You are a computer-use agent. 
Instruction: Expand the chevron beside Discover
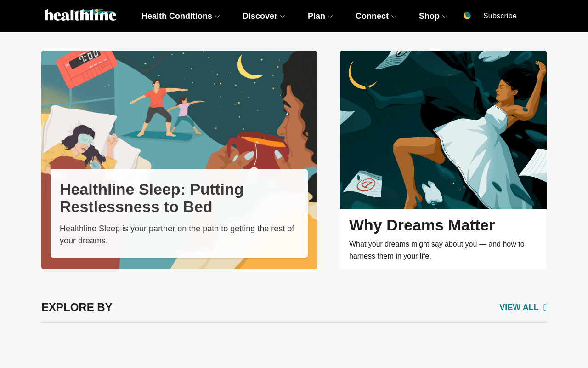283,17
